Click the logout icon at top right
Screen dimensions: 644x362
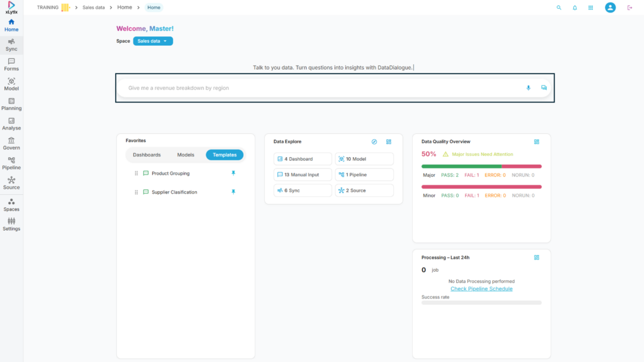point(630,8)
